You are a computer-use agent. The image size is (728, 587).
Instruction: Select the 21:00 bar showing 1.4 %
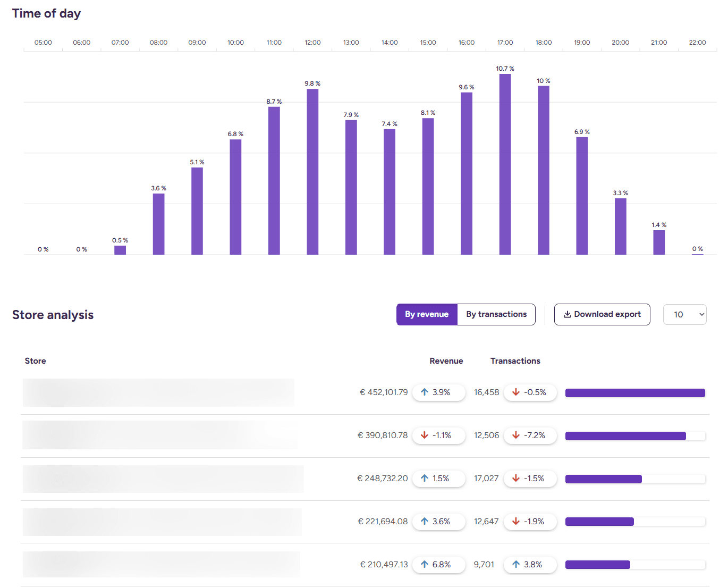[659, 242]
